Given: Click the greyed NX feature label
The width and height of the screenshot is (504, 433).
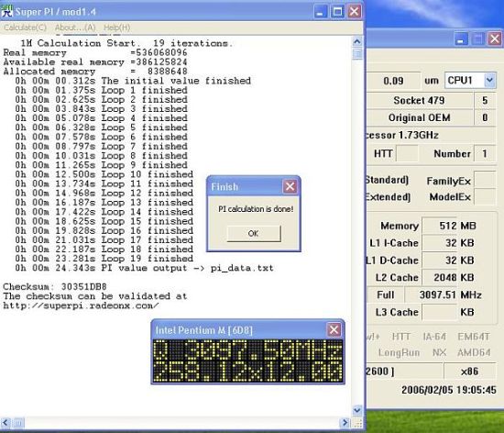Looking at the screenshot, I should point(439,352).
